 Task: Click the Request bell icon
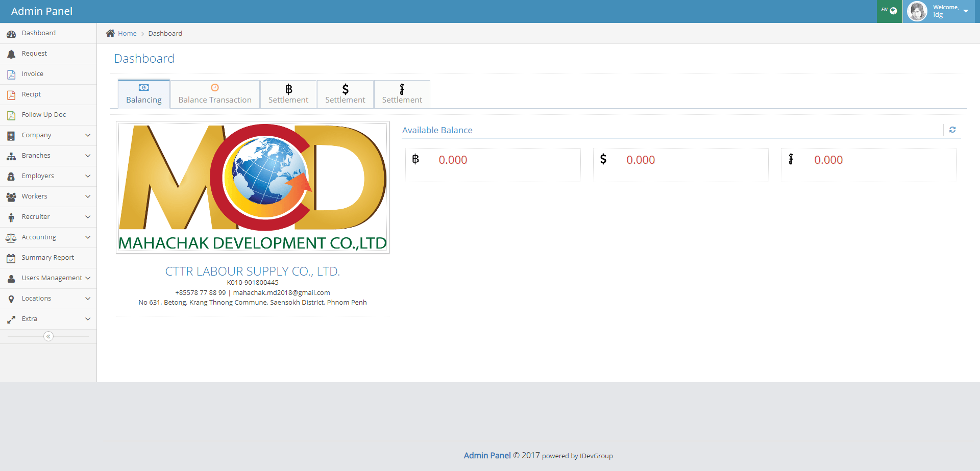coord(11,54)
